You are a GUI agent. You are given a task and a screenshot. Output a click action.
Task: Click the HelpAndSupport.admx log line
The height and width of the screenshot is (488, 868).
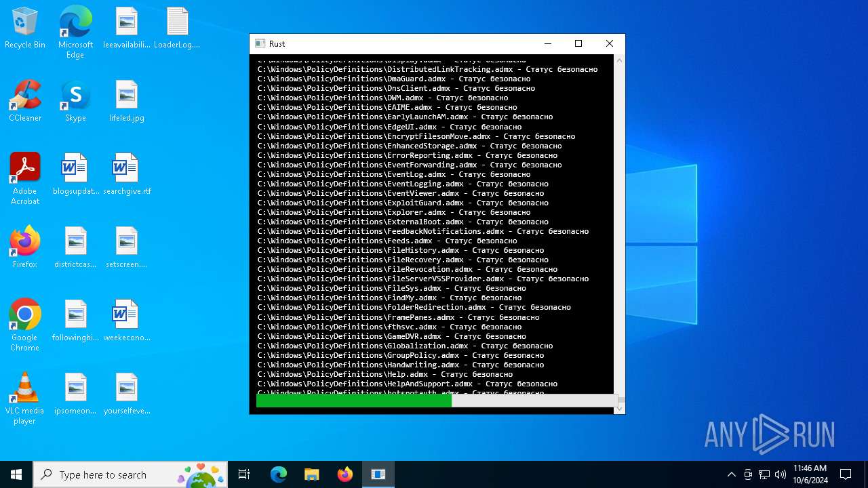pyautogui.click(x=407, y=384)
